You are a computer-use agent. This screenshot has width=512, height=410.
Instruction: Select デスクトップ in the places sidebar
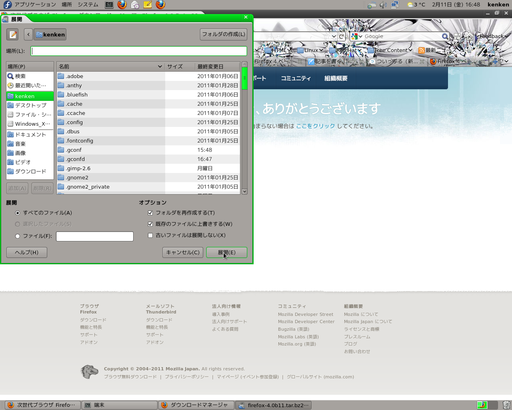click(x=30, y=105)
